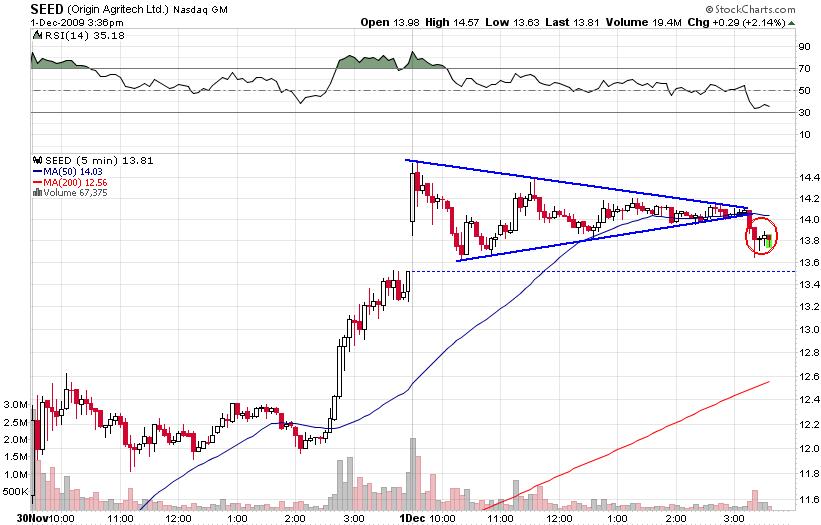Click the RSI line icon before RSI(14)
This screenshot has height=525, width=821.
pos(38,35)
